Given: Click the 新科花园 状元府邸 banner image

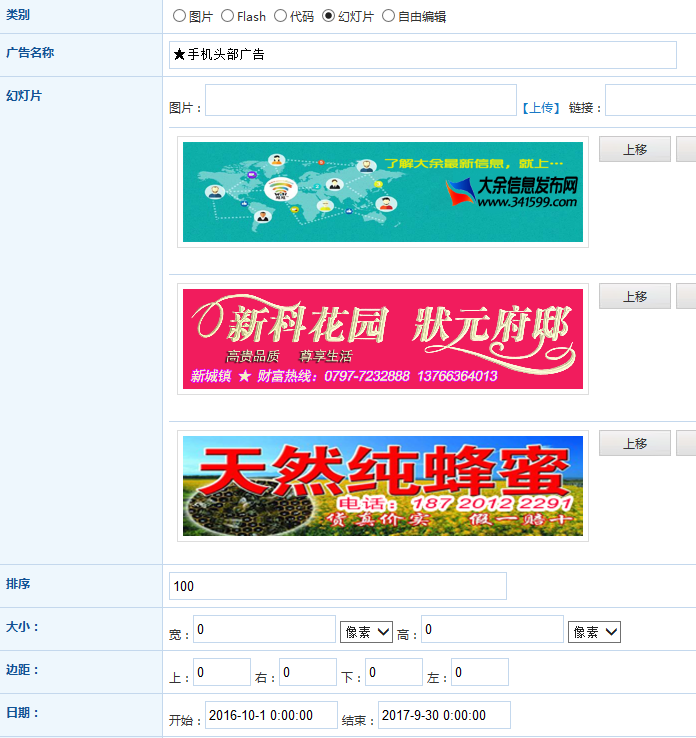Looking at the screenshot, I should (x=382, y=339).
